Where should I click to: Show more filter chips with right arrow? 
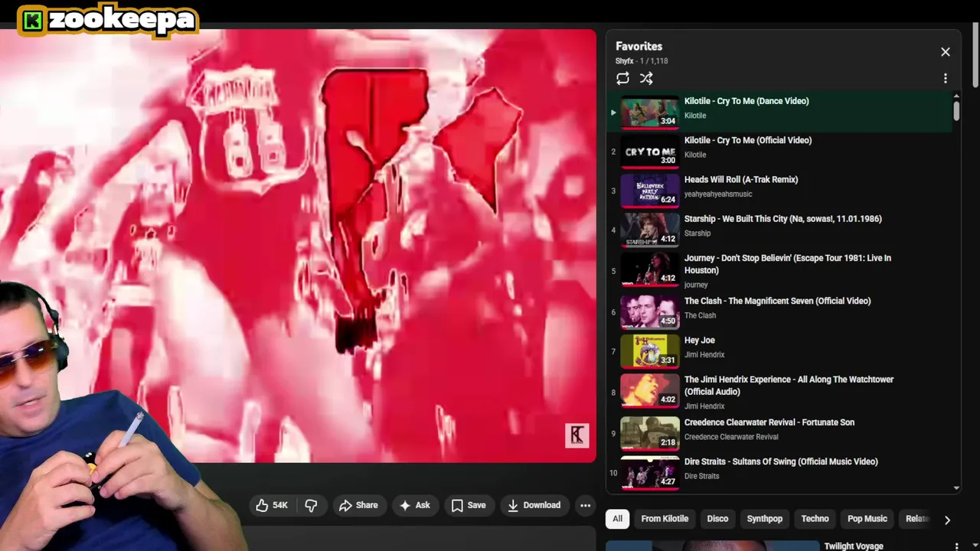(x=947, y=520)
